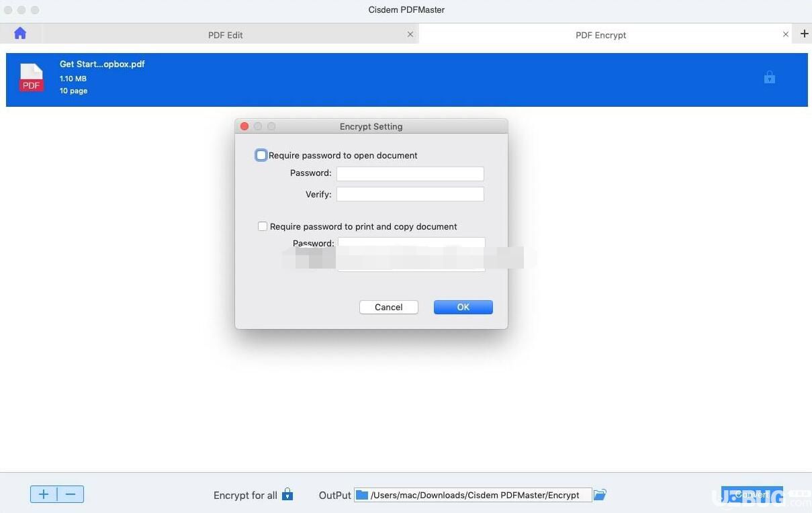Select the Get Start...opbox.pdf file name

pyautogui.click(x=102, y=64)
